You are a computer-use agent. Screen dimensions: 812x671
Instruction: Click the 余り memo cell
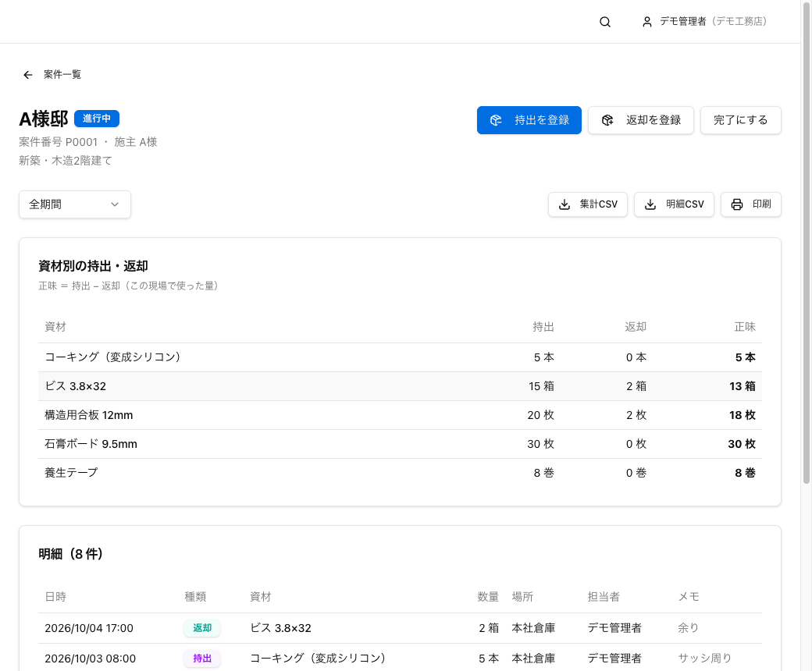pyautogui.click(x=688, y=629)
